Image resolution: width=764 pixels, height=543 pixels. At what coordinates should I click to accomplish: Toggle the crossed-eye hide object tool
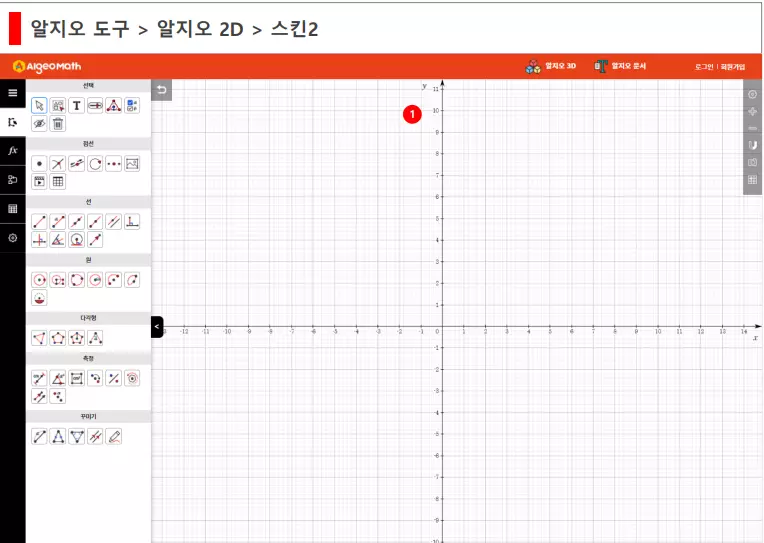39,124
